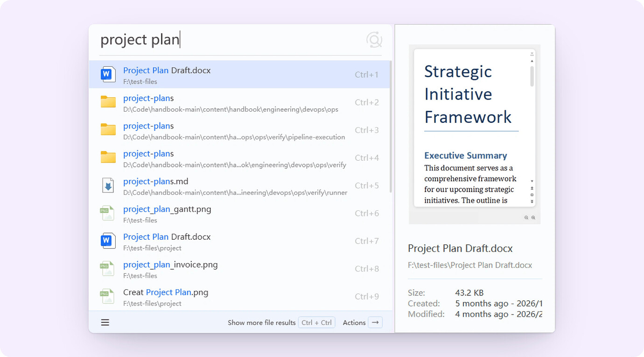Select folder icon for project-plans in pipeline-execution
Screen dimensions: 644x357
tap(108, 129)
